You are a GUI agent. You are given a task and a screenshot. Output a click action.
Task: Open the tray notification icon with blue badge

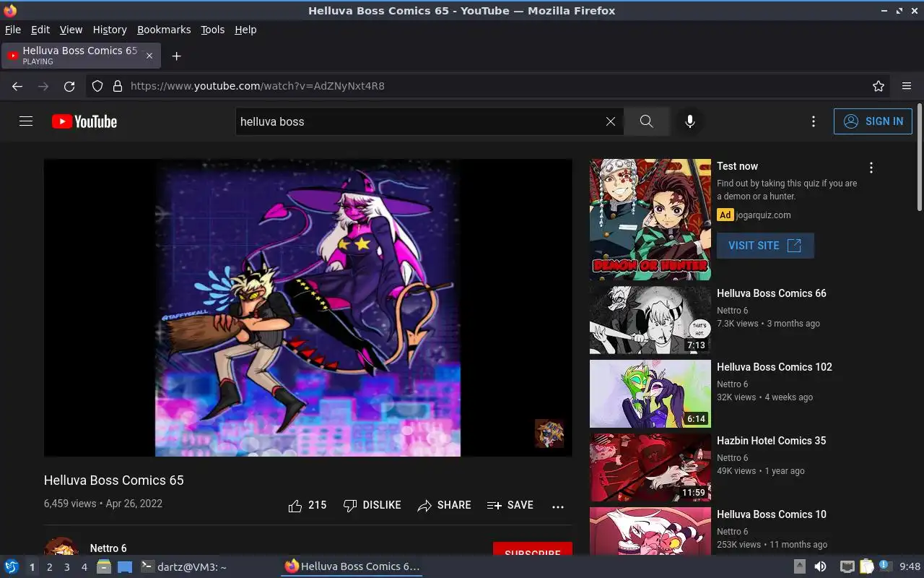[x=884, y=566]
